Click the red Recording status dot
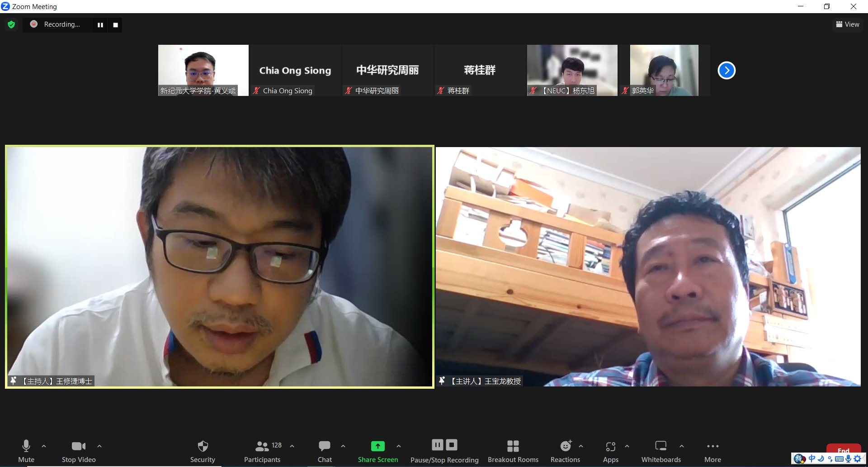 coord(34,24)
